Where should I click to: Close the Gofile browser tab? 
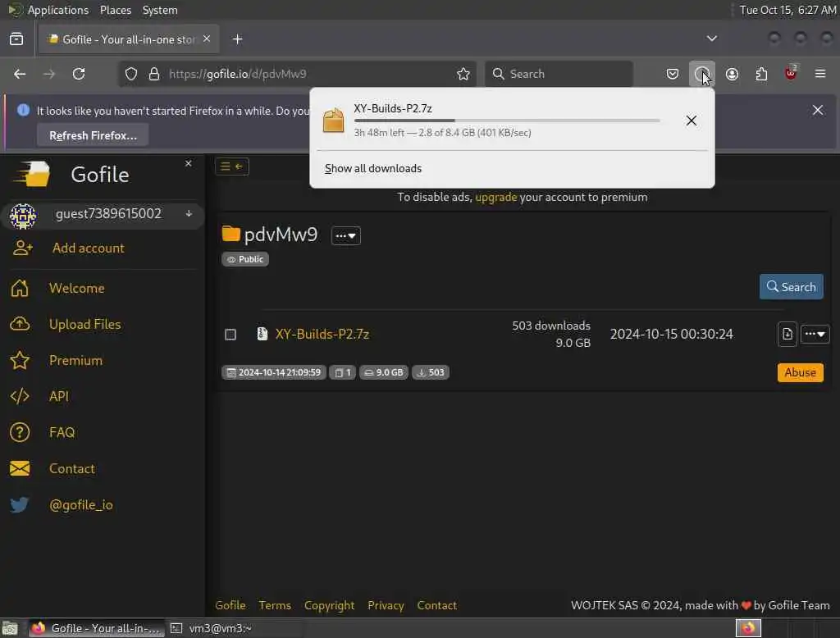[207, 39]
